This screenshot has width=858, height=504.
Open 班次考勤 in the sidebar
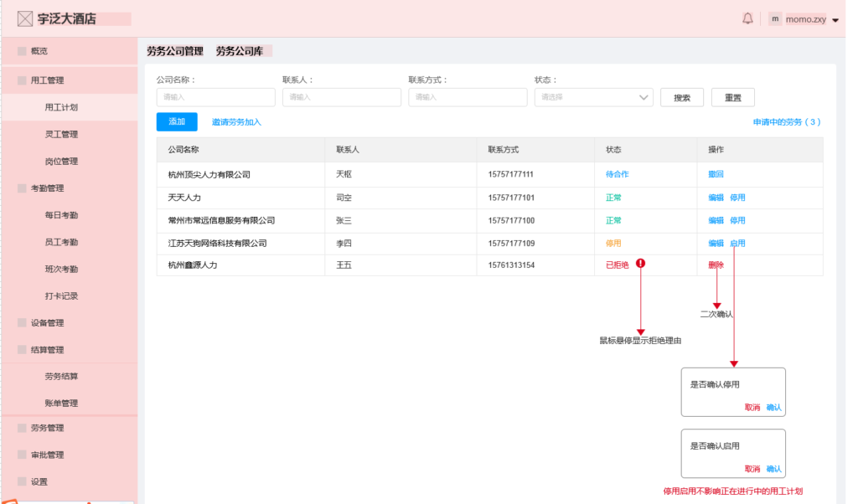(61, 269)
